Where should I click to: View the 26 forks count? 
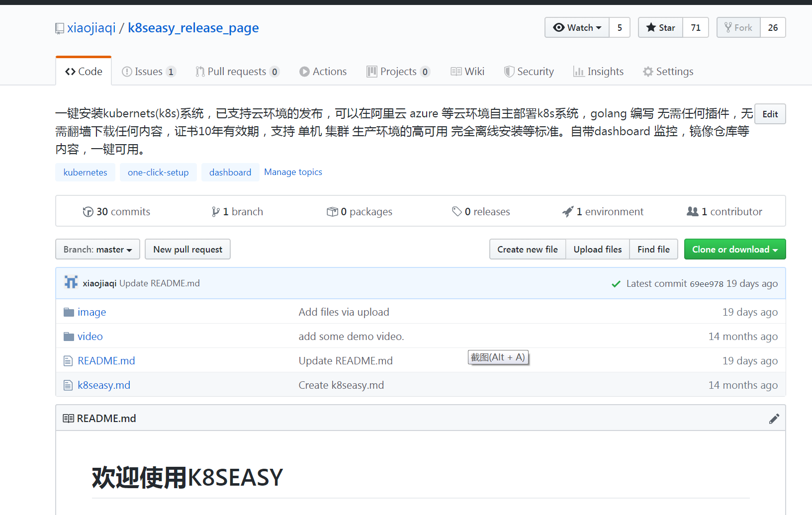tap(773, 27)
